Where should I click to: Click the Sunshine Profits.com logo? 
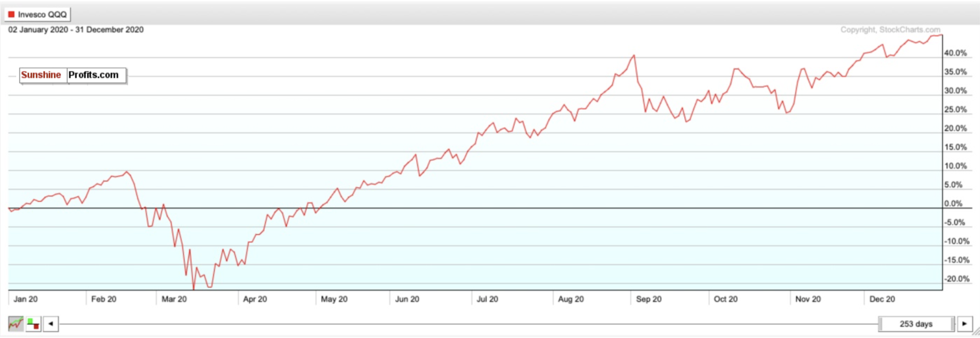coord(73,75)
